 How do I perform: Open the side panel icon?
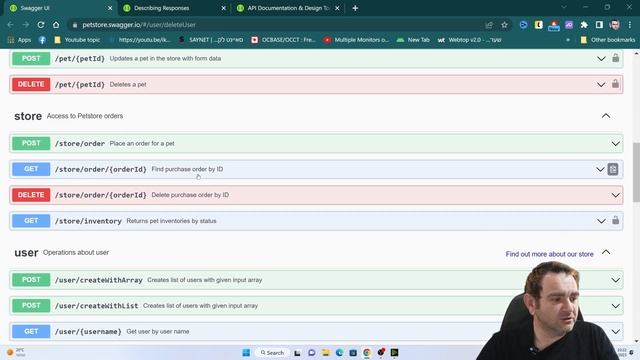pos(599,25)
